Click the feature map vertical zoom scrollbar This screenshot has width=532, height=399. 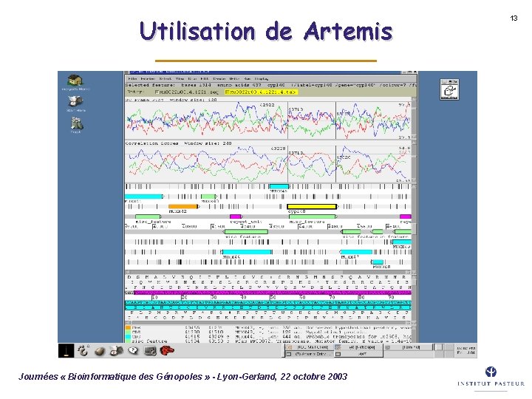point(414,228)
